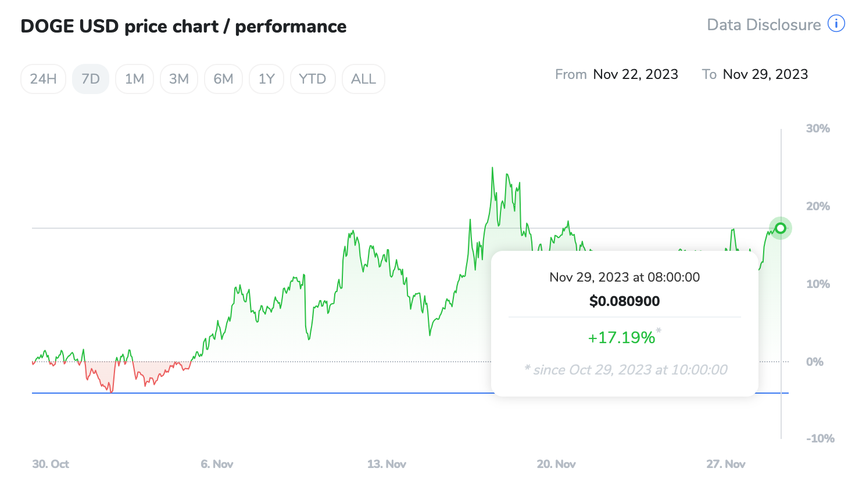Show the ALL-time price chart
Viewport: 866px width, 504px height.
tap(363, 78)
